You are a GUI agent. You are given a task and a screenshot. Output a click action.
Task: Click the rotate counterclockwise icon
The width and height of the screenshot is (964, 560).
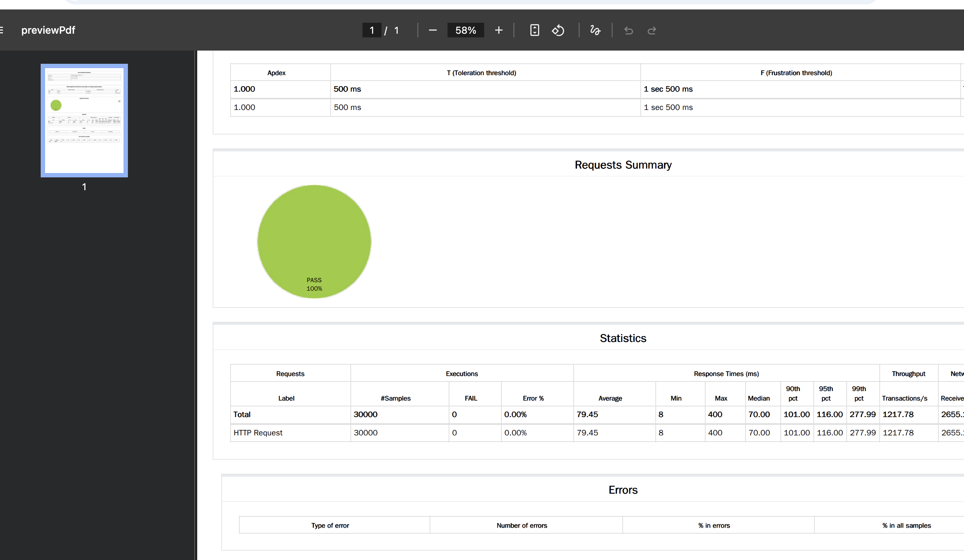(x=558, y=30)
